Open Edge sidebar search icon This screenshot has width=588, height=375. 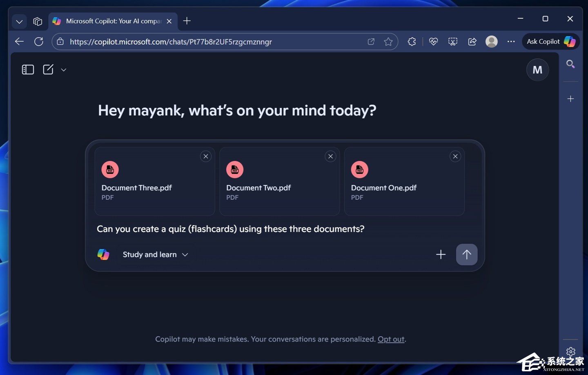570,64
